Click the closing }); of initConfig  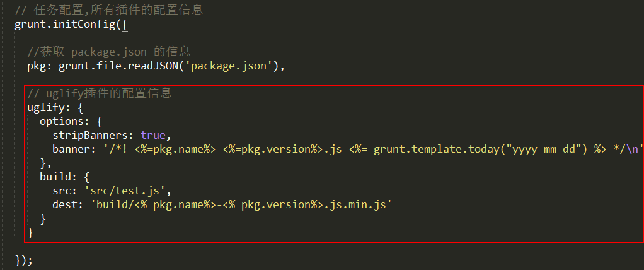click(24, 260)
